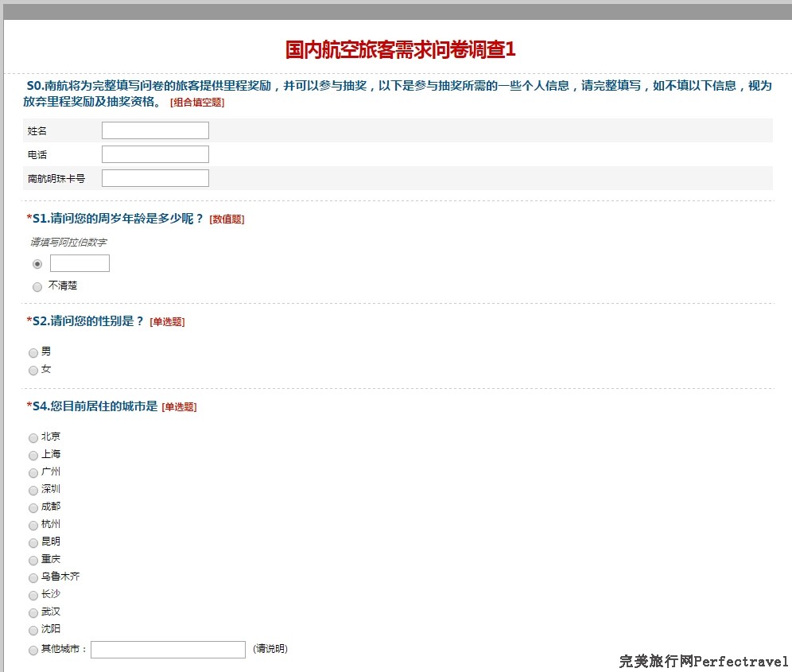
Task: Select 长沙 as current city
Action: point(33,594)
